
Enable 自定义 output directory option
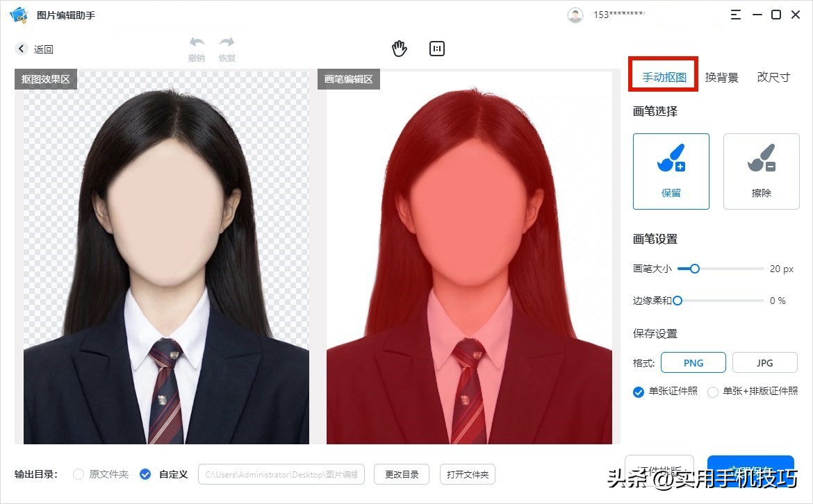[x=145, y=474]
